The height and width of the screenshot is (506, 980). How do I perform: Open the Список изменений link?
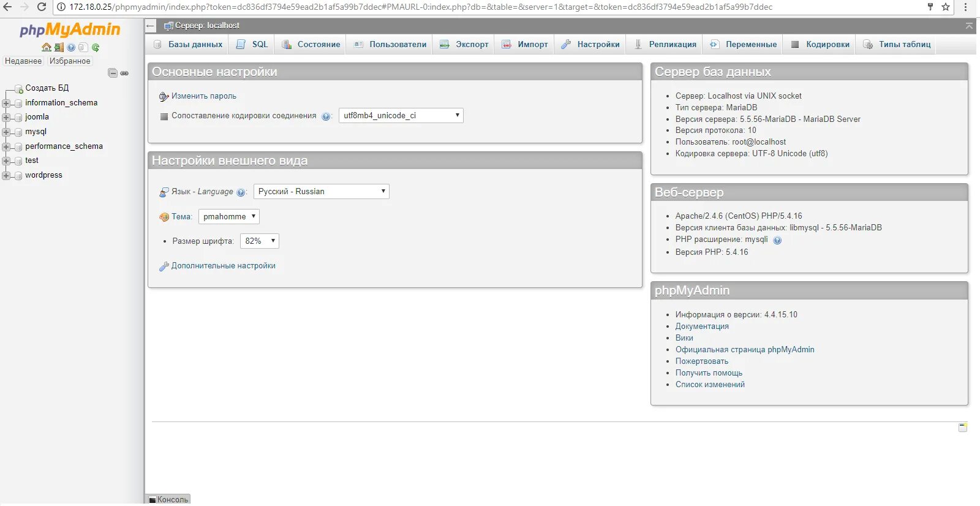pos(710,385)
